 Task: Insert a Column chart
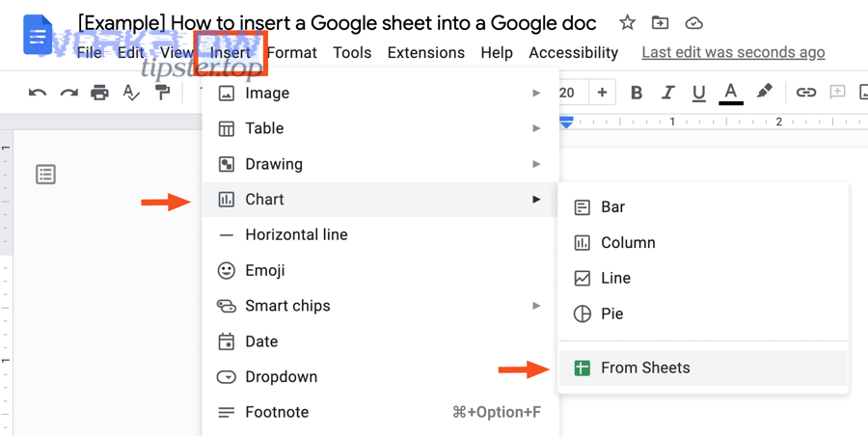point(703,243)
